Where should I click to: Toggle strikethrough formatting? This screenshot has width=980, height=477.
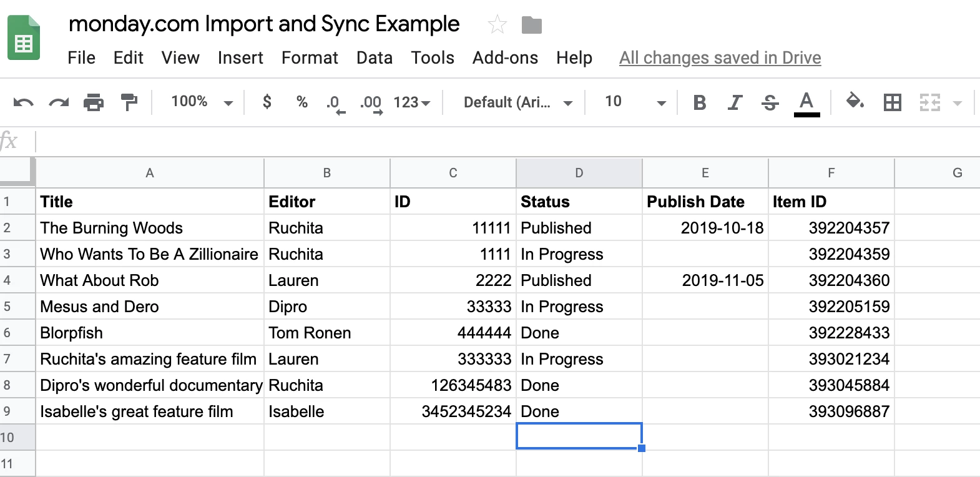click(770, 102)
